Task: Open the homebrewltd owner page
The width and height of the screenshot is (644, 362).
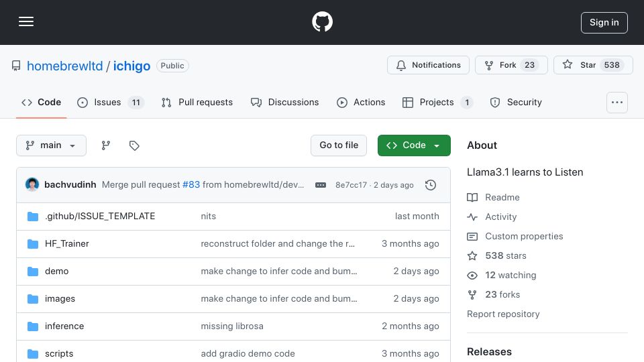Action: [x=65, y=66]
